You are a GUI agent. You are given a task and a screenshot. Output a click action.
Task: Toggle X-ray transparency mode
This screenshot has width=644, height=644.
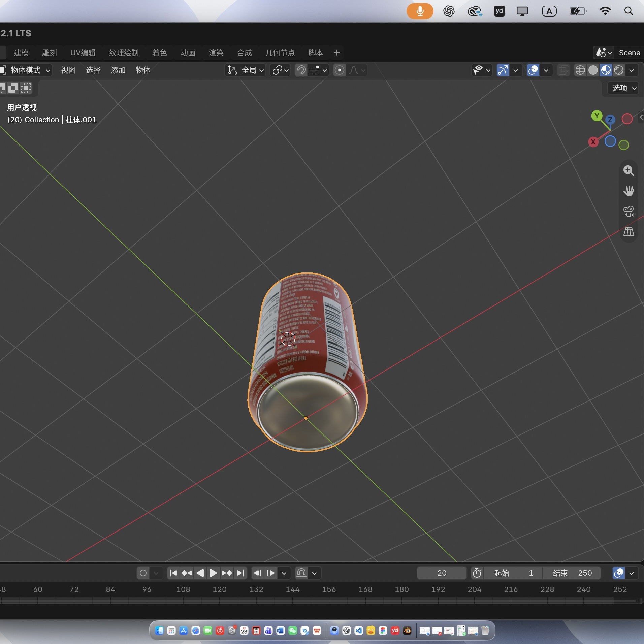coord(563,70)
